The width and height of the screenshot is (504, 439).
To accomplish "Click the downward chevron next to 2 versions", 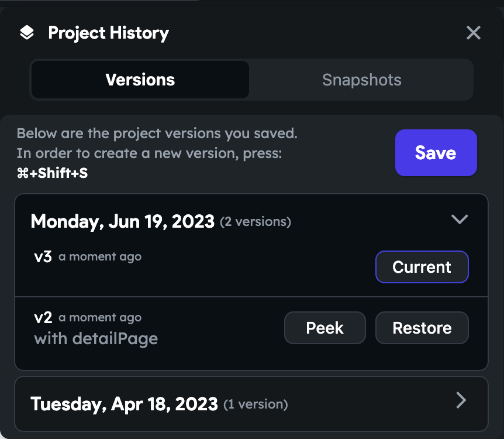I will [460, 220].
